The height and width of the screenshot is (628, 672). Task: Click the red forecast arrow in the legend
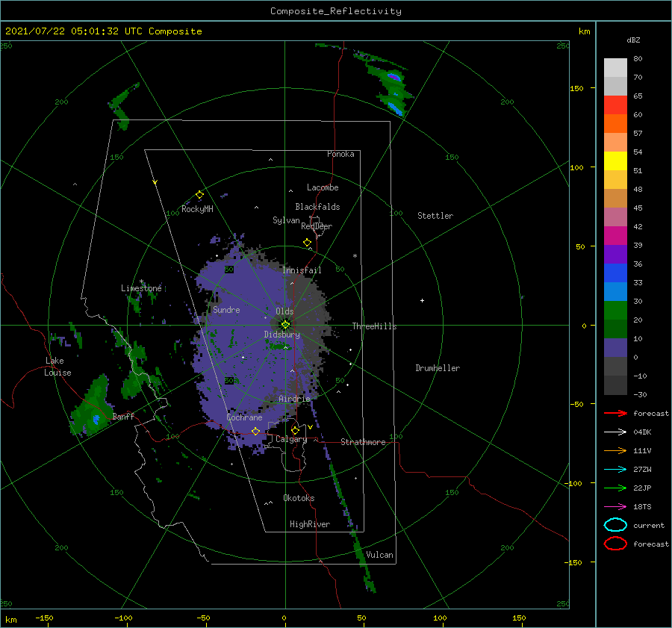click(615, 413)
